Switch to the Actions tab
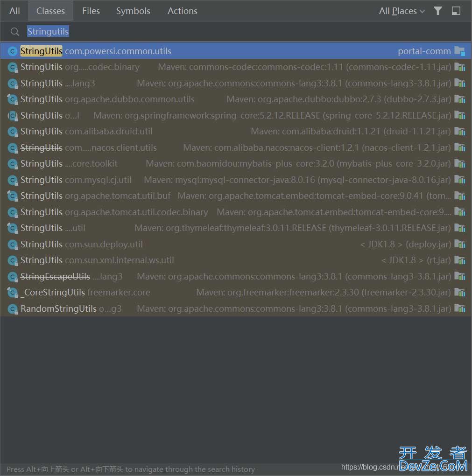472x476 pixels. [x=182, y=11]
